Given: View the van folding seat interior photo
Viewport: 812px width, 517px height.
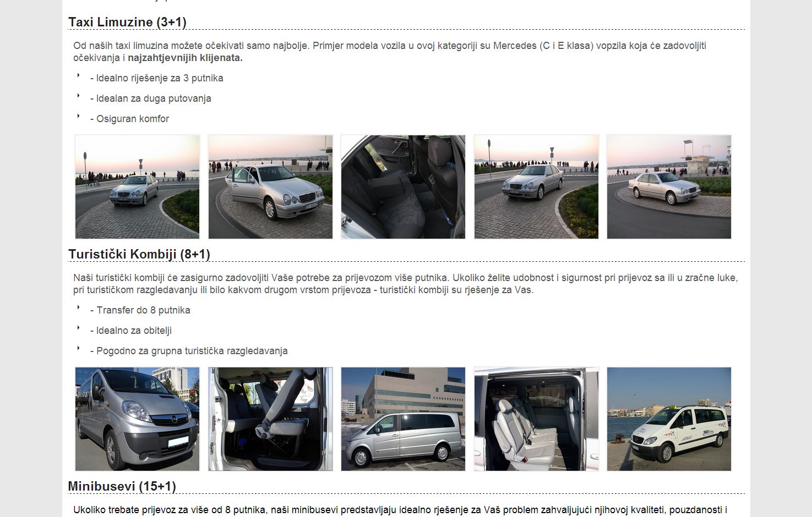Looking at the screenshot, I should point(270,419).
